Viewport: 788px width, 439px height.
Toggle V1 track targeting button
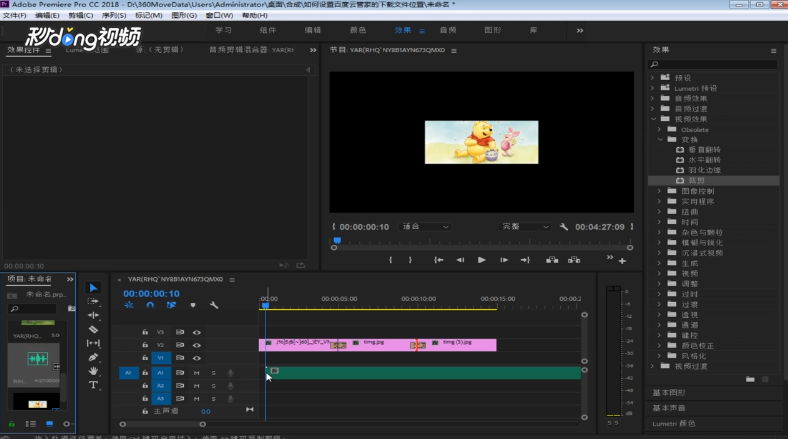coord(161,358)
